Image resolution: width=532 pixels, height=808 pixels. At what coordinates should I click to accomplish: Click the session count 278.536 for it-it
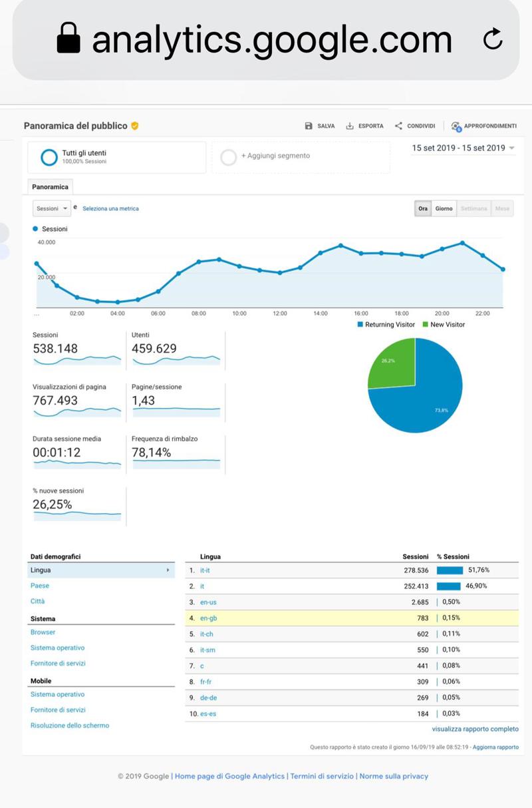coord(416,570)
